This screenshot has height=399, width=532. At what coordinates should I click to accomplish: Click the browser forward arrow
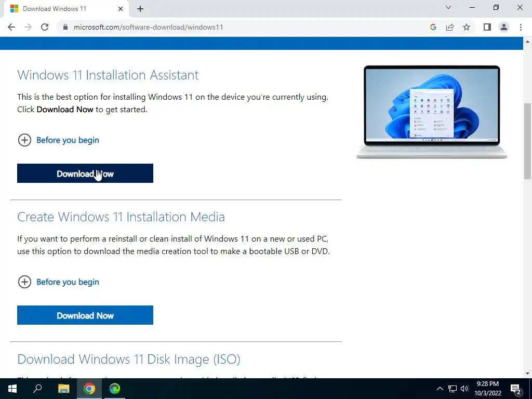point(28,27)
